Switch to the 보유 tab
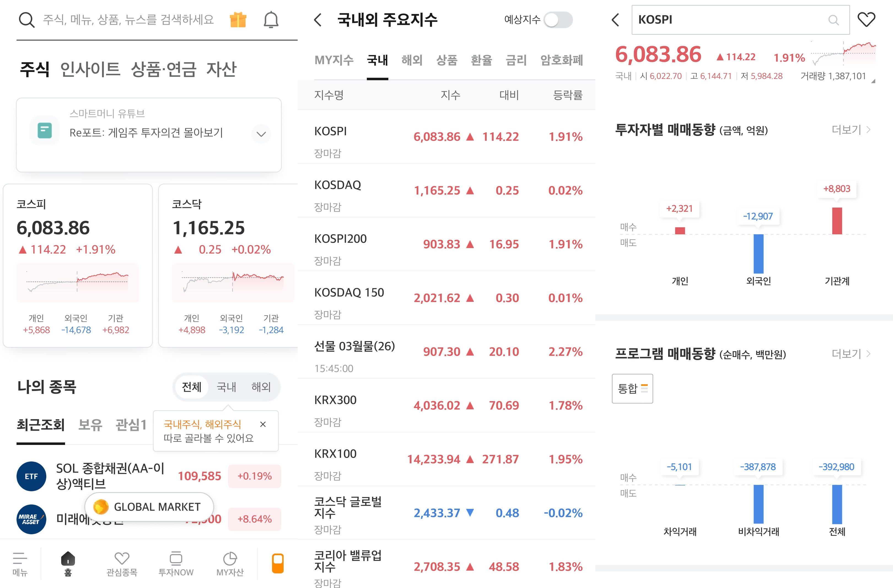This screenshot has width=893, height=588. 90,425
